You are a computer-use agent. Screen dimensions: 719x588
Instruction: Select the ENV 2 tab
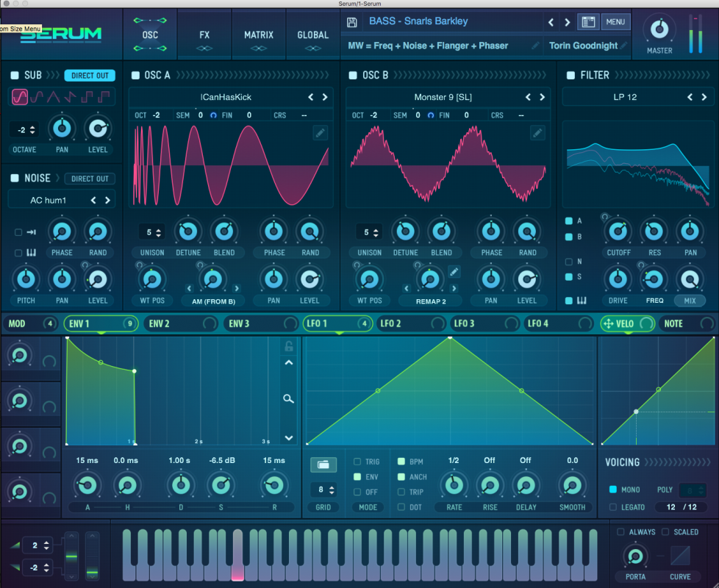pyautogui.click(x=181, y=323)
